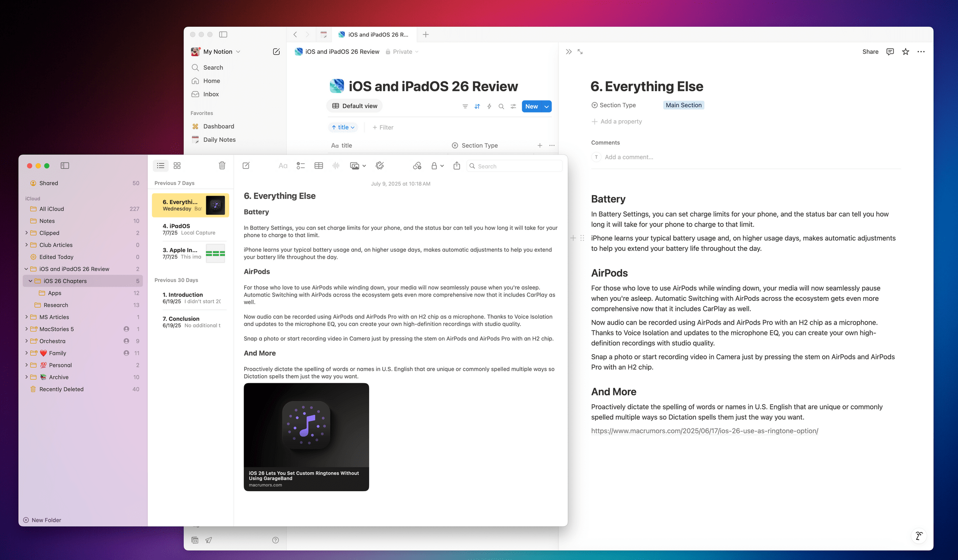958x560 pixels.
Task: Open the Notion comments icon
Action: click(890, 52)
